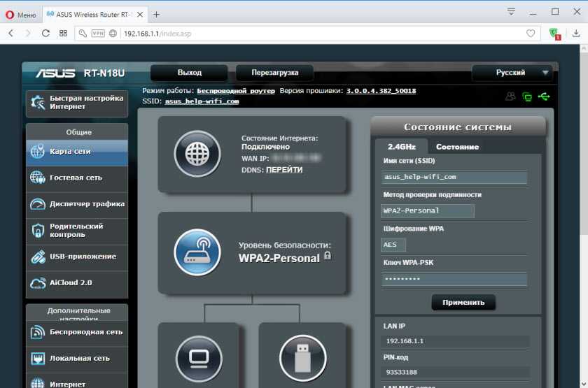Click the heart bookmark icon in address bar
The image size is (588, 388).
pos(531,33)
